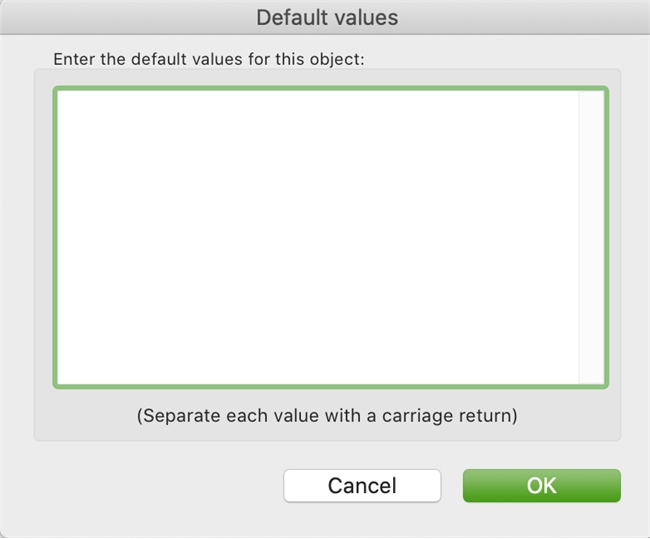This screenshot has height=539, width=650.
Task: Click the carriage return hint text
Action: [327, 415]
